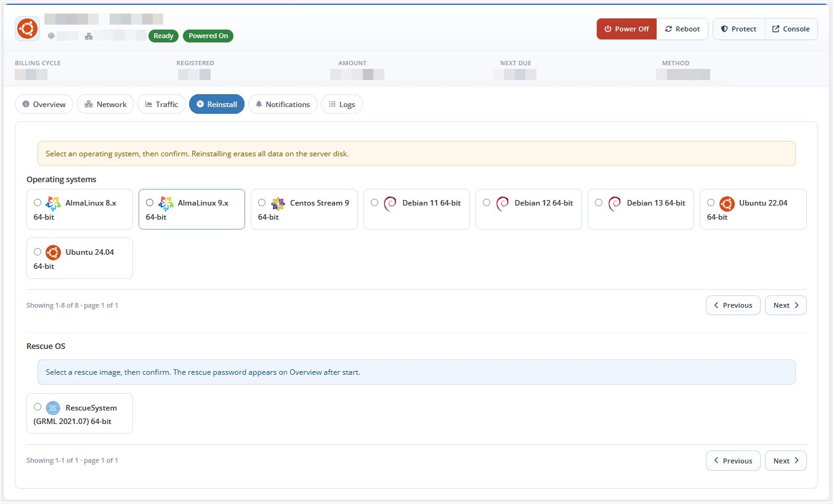Click the RescueSystem OS disc icon
834x504 pixels.
[54, 408]
